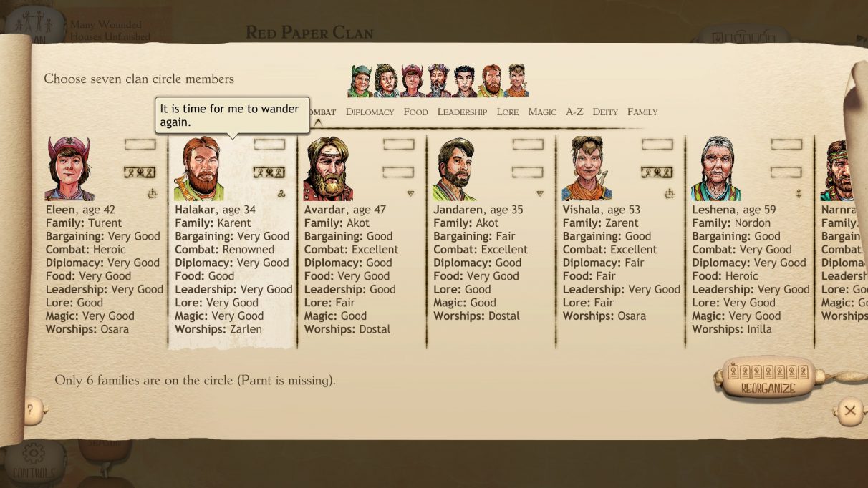Click the first circle member portrait at top
Screen dimensions: 868x488
coord(360,81)
